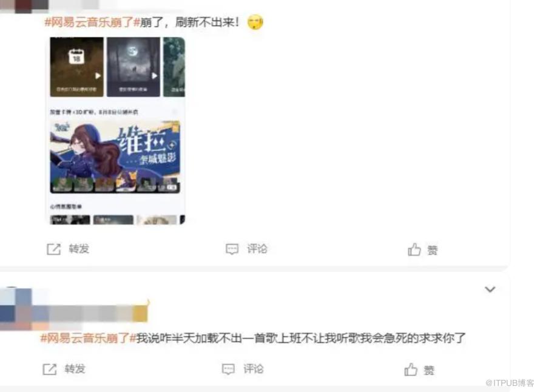
Task: Expand the chevron menu on the second post
Action: 490,289
